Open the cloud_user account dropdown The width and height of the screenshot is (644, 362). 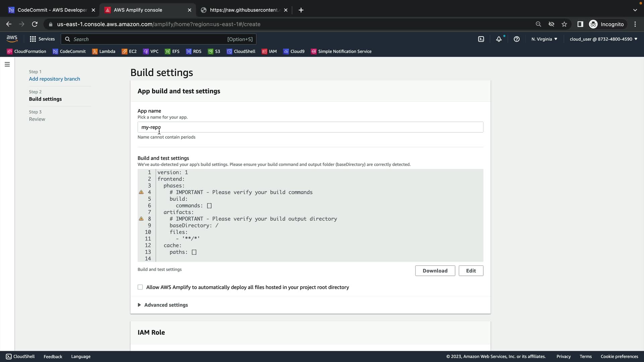pyautogui.click(x=603, y=39)
